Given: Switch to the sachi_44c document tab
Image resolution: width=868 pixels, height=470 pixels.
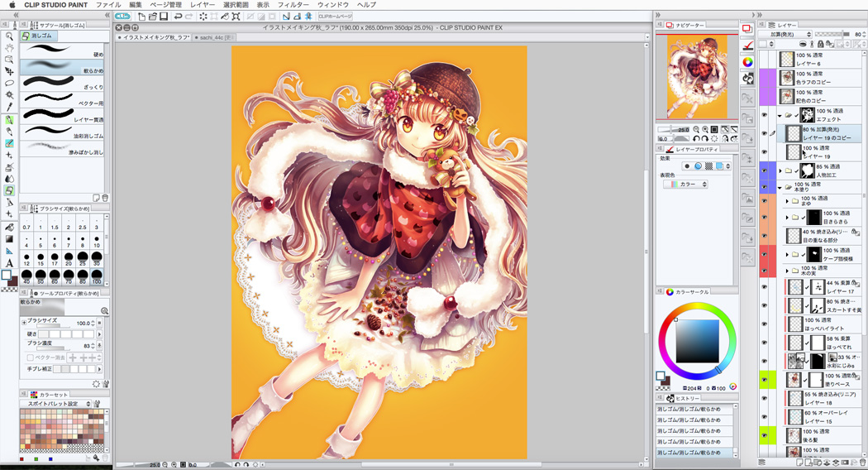Looking at the screenshot, I should pos(214,37).
